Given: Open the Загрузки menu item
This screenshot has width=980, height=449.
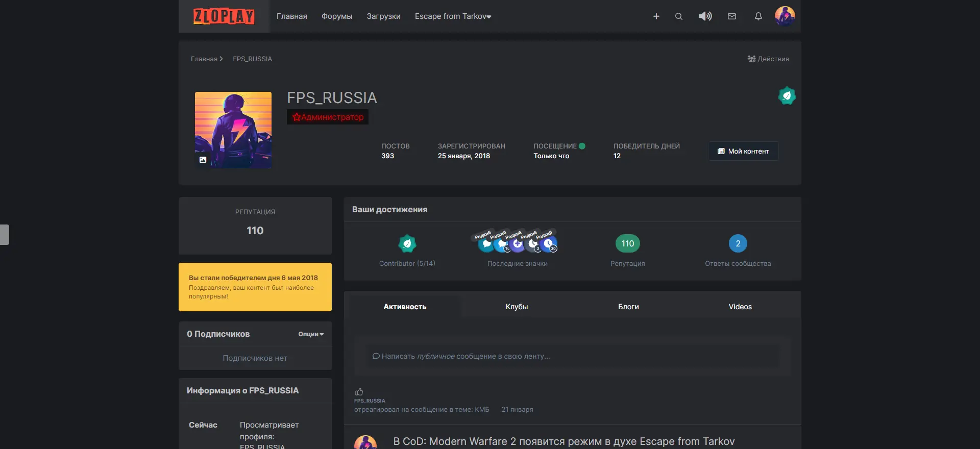Looking at the screenshot, I should (x=384, y=16).
